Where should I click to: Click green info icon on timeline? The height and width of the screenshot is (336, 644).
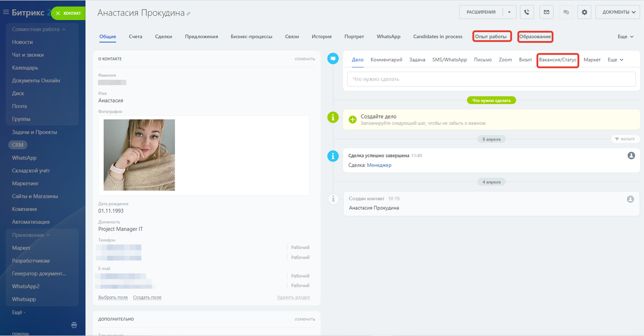333,117
